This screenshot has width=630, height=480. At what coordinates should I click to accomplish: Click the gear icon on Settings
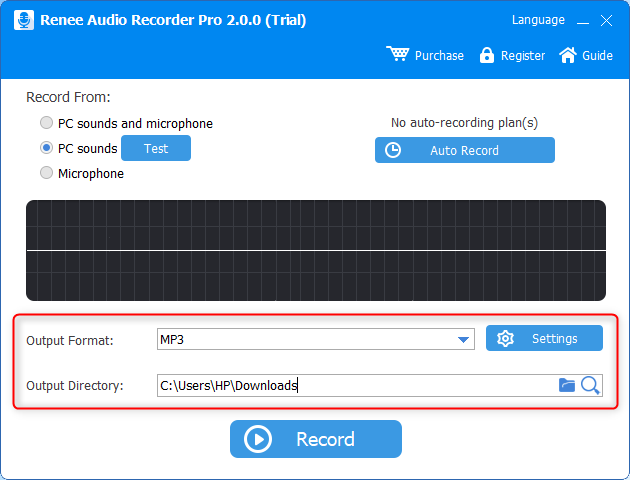tap(505, 339)
